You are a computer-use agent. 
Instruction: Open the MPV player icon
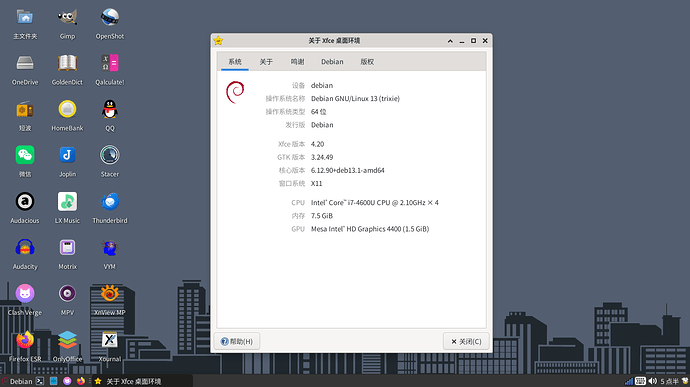[x=67, y=294]
